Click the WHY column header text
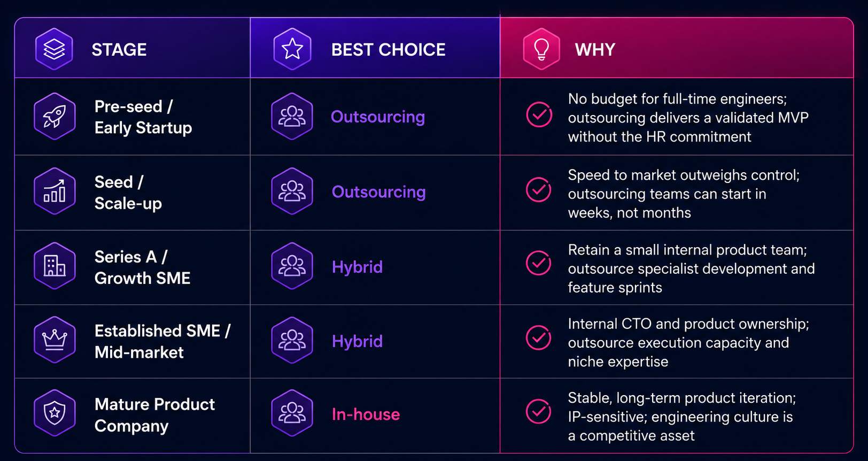 (595, 50)
